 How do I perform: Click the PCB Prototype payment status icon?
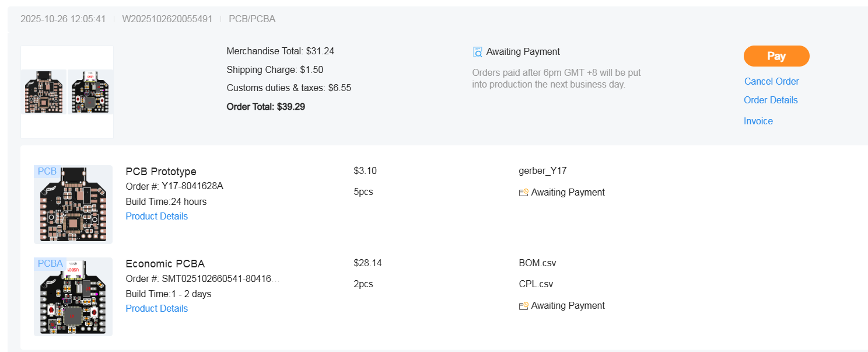(523, 193)
